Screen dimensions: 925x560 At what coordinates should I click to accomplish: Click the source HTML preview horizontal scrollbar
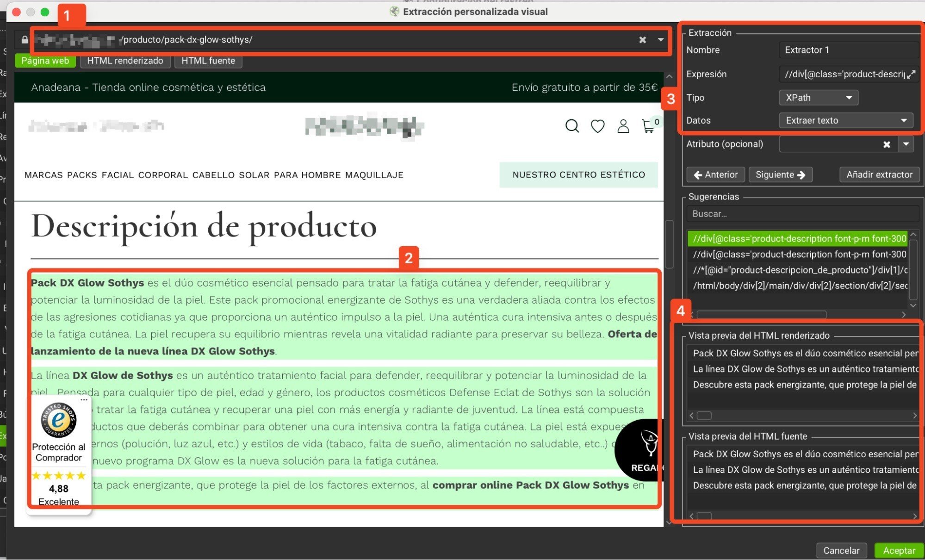tap(704, 516)
